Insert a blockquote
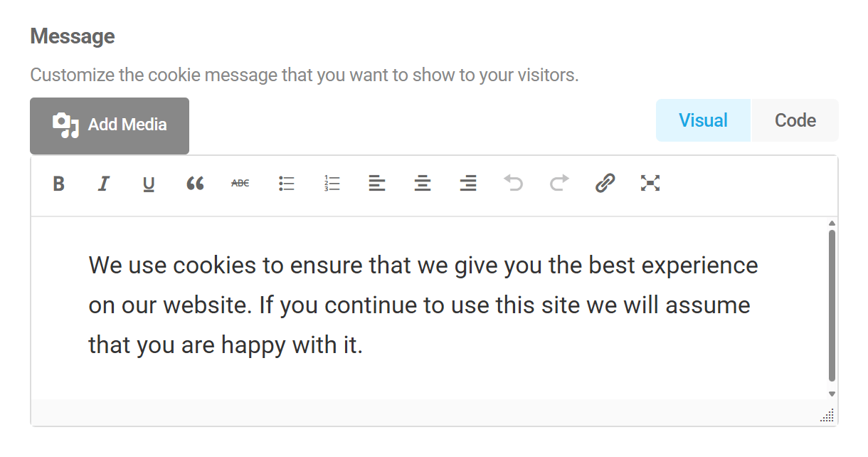Screen dimensions: 868x457 point(195,184)
